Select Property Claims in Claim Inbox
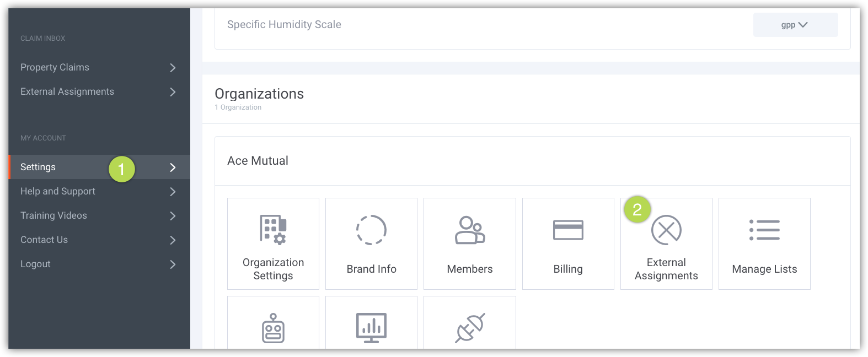Image resolution: width=868 pixels, height=357 pixels. pos(55,67)
